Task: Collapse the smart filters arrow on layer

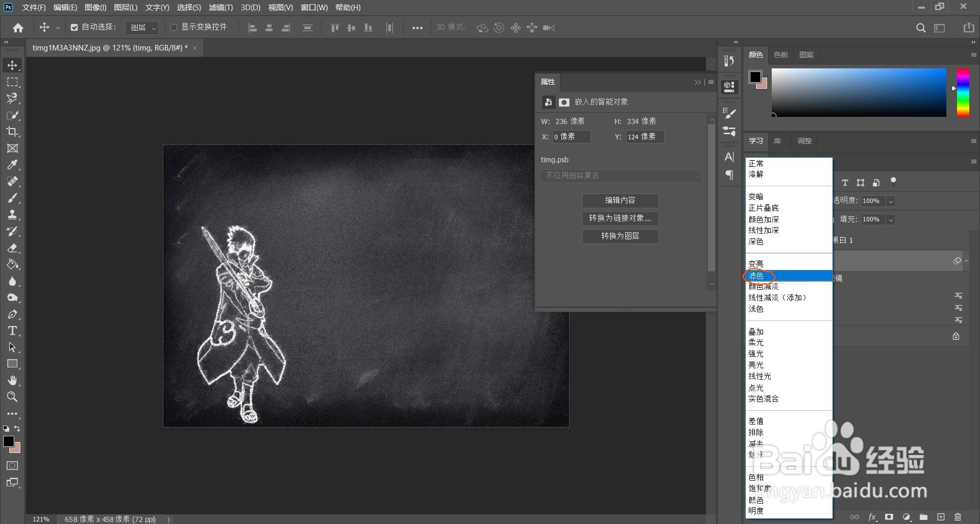Action: pyautogui.click(x=966, y=261)
